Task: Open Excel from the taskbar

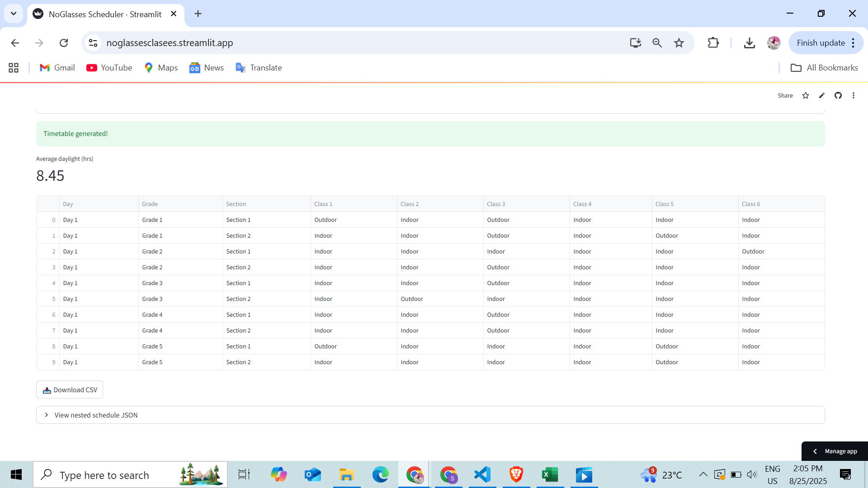Action: tap(550, 475)
